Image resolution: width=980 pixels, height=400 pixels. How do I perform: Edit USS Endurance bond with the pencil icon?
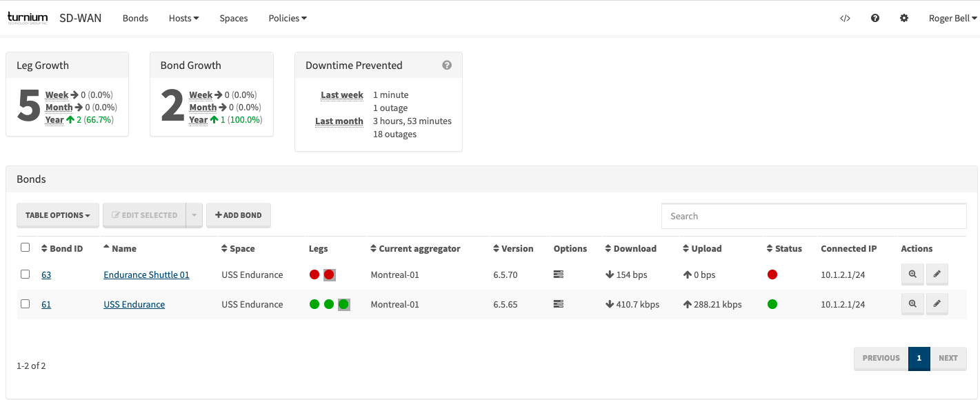[937, 304]
